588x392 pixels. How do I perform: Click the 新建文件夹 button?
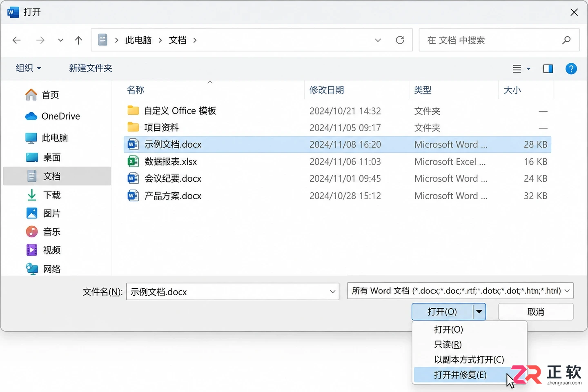[x=91, y=68]
